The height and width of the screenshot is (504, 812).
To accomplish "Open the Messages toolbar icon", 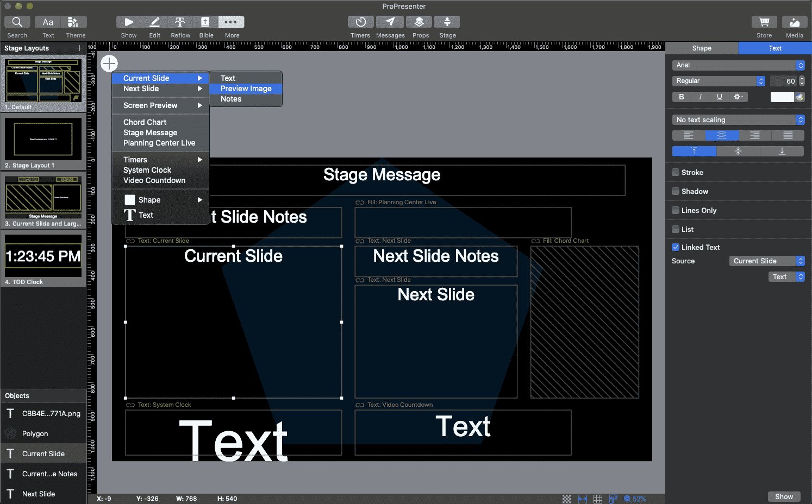I will [x=390, y=22].
